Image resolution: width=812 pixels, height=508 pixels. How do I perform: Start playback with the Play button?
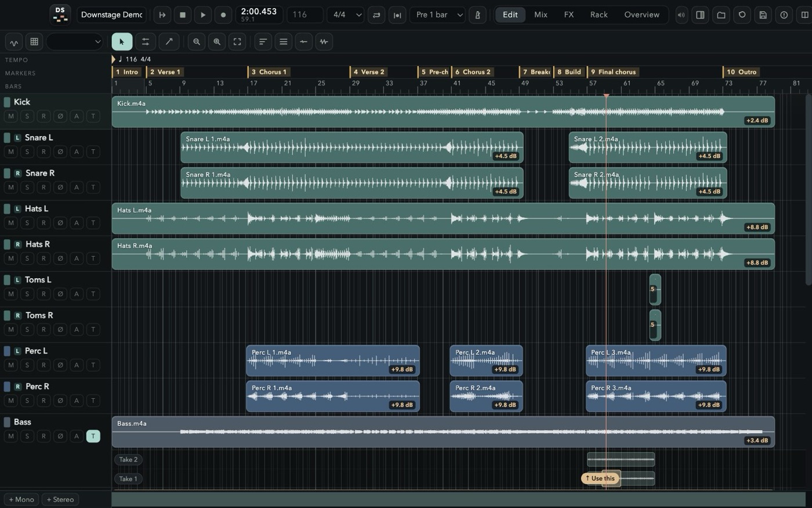[x=203, y=15]
